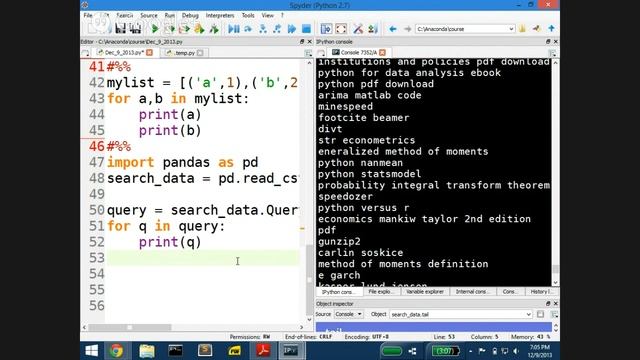The image size is (640, 360).
Task: Close the Console 7352/A tab
Action: pyautogui.click(x=382, y=53)
